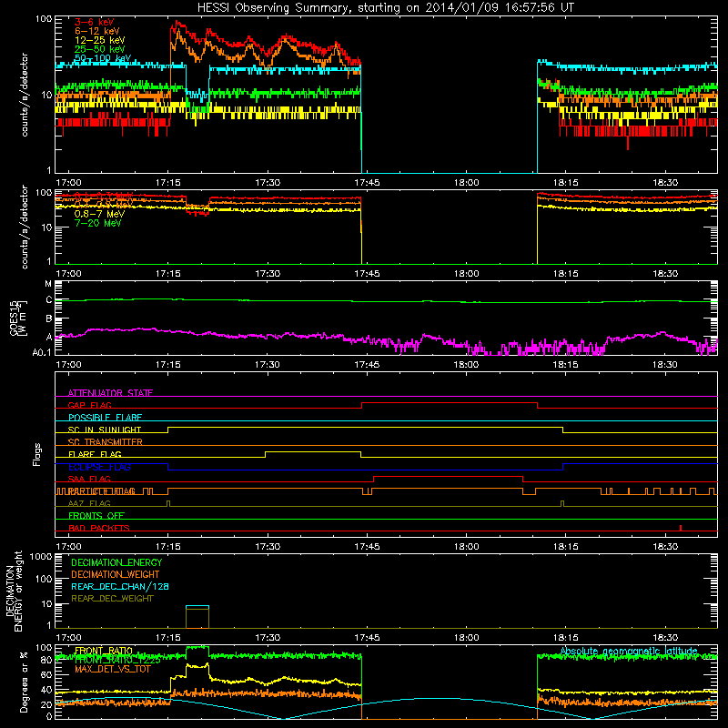Click the M class label on GOES axis
The width and height of the screenshot is (728, 728).
click(x=48, y=284)
